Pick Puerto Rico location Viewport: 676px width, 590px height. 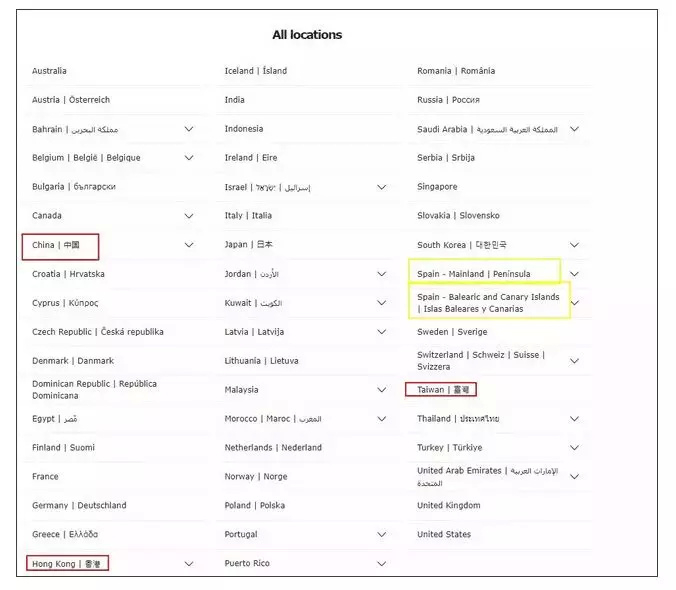[x=247, y=563]
